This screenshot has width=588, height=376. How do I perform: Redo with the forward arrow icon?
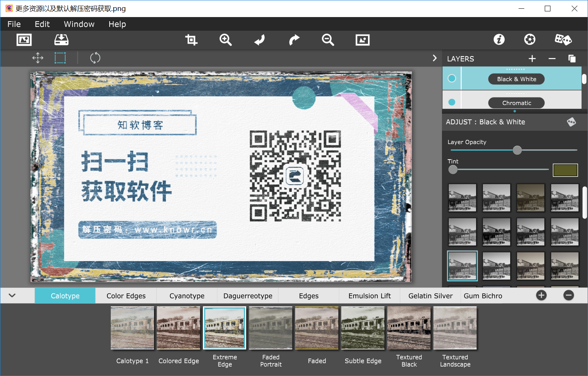pos(294,40)
